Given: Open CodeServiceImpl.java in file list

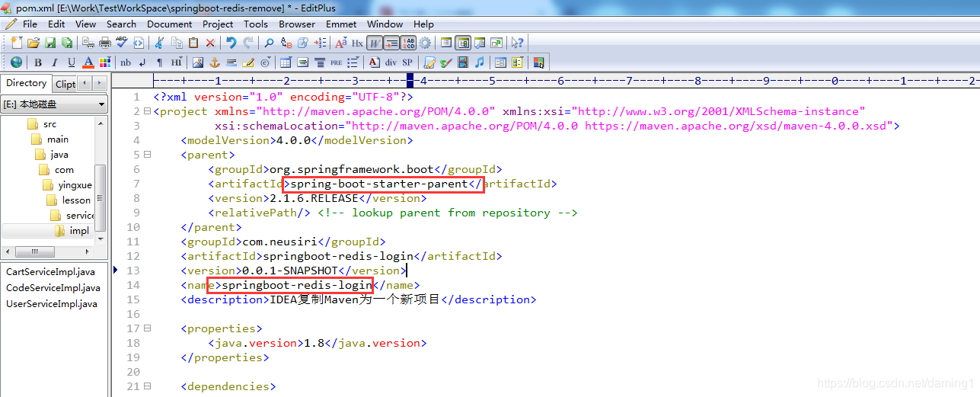Looking at the screenshot, I should point(53,287).
